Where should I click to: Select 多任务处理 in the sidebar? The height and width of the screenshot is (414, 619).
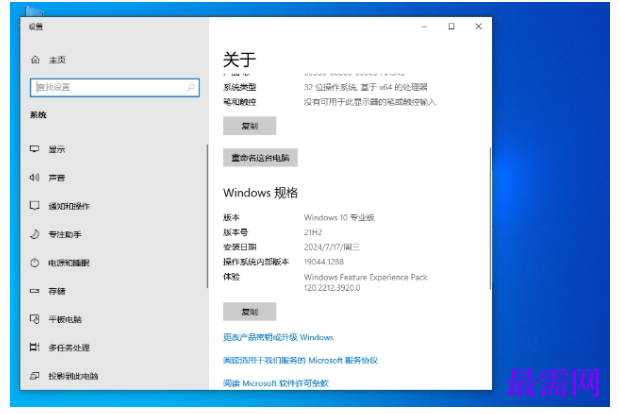[x=69, y=348]
